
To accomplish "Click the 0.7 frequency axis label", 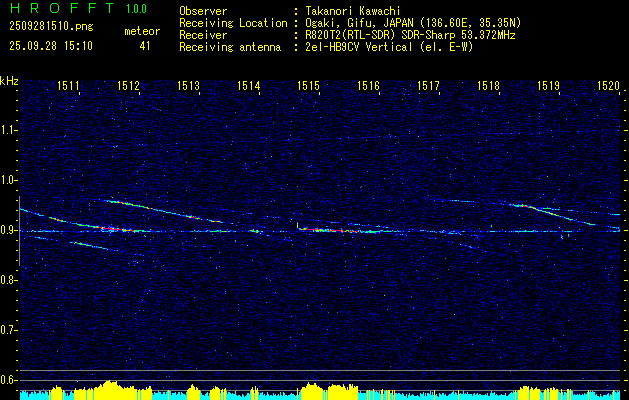I will tap(8, 330).
